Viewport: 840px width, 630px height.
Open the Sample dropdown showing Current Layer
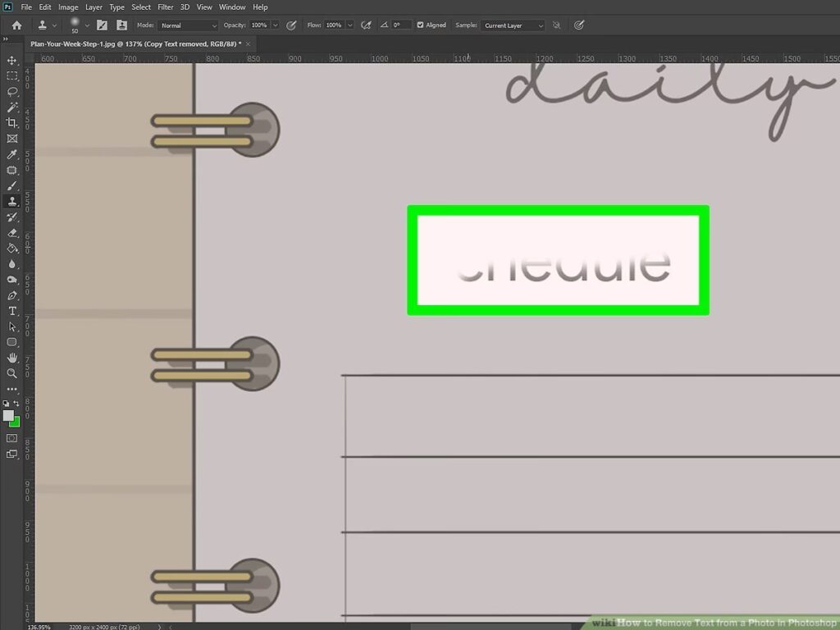513,25
